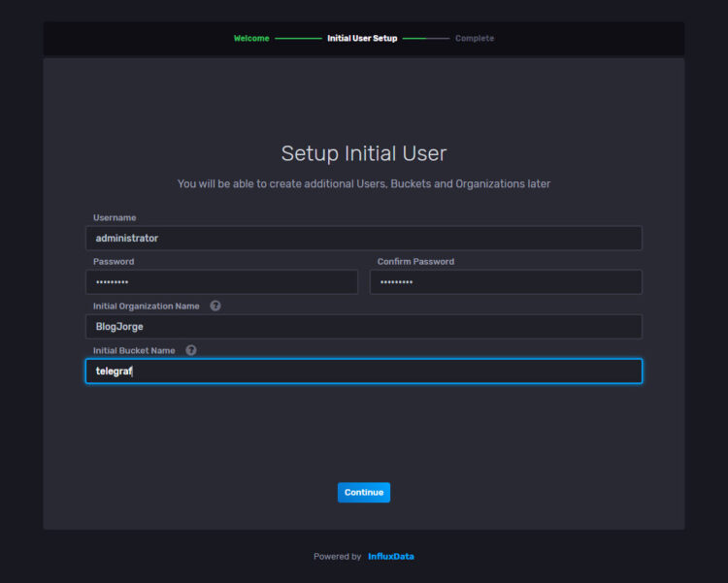Click inside the Password field
The image size is (728, 583).
tap(222, 282)
